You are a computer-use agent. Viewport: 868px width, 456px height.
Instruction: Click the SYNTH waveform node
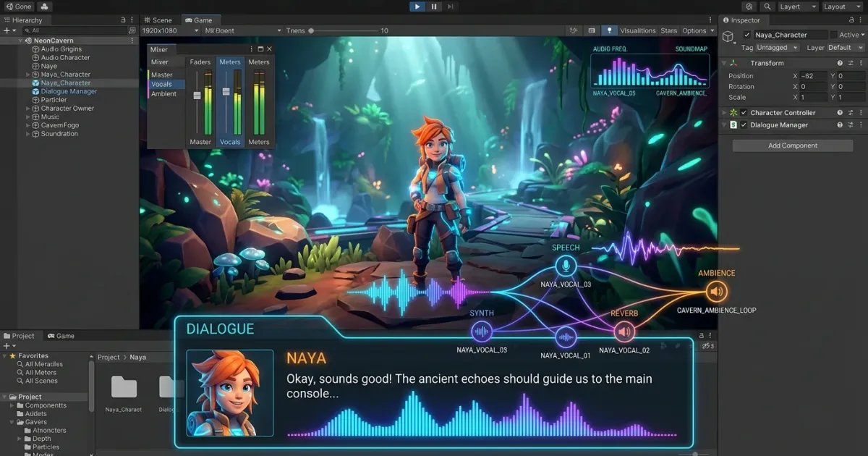482,332
